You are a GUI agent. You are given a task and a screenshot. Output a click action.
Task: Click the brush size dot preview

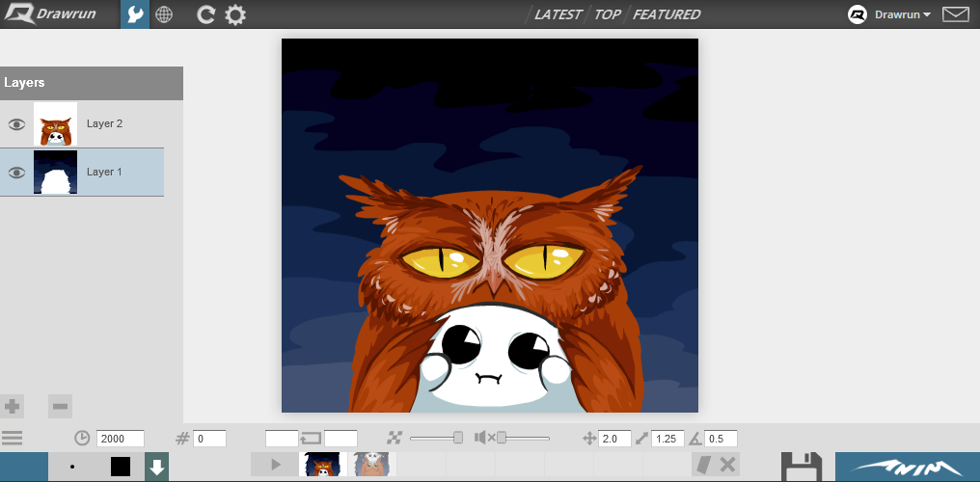(72, 467)
